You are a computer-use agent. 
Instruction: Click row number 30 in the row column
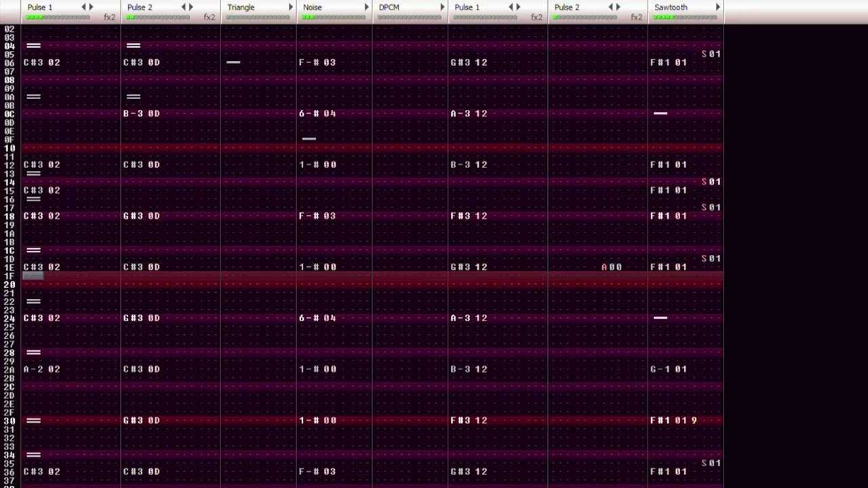[9, 420]
